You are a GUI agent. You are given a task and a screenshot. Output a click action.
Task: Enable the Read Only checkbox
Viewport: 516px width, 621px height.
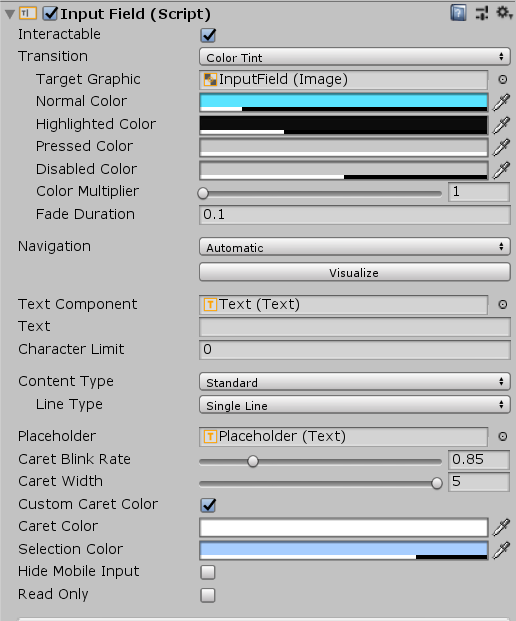(208, 595)
